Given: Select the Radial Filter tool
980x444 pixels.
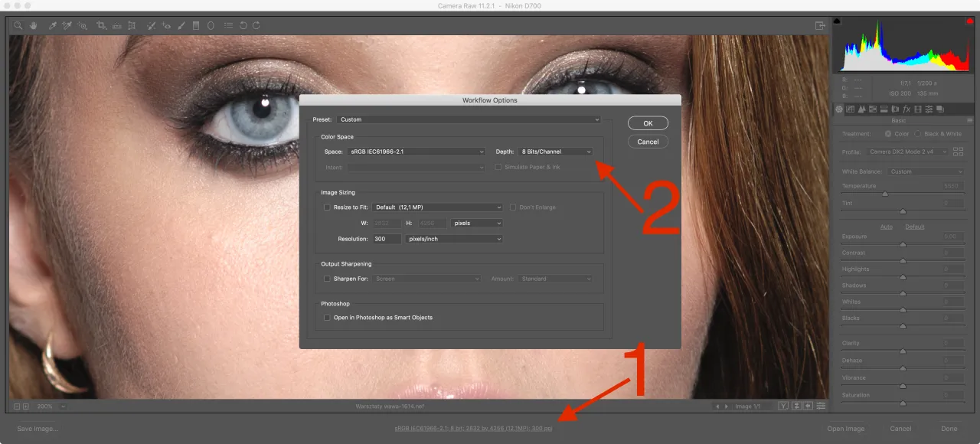Looking at the screenshot, I should 211,25.
